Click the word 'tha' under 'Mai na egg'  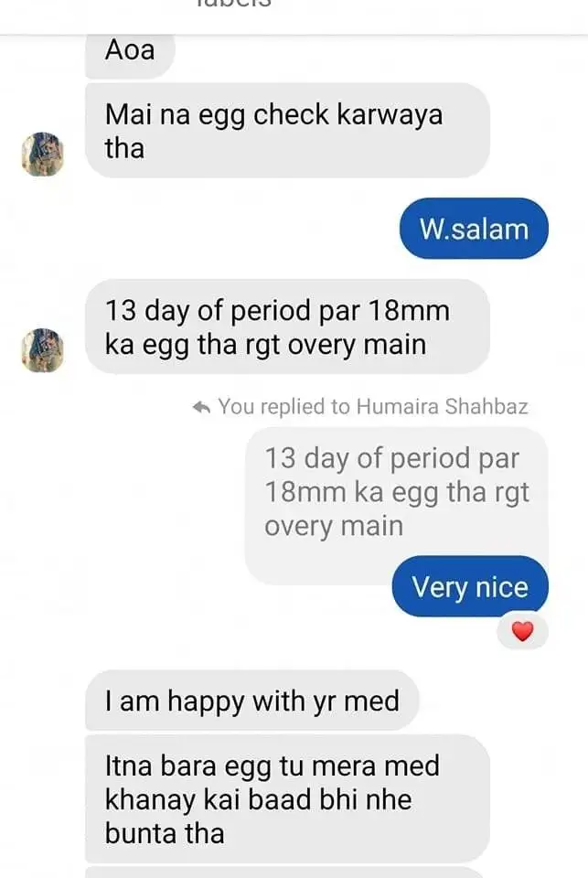(x=124, y=148)
